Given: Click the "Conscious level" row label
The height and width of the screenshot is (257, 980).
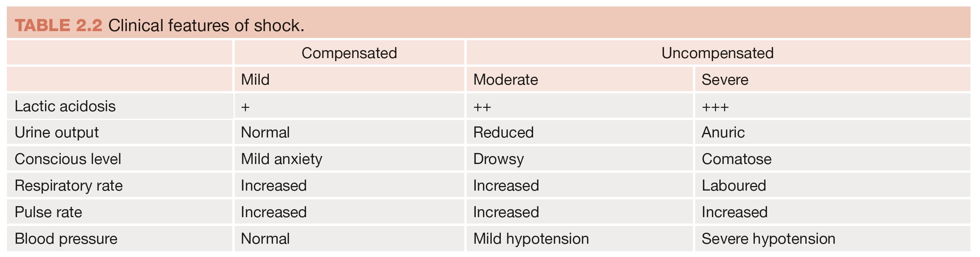Looking at the screenshot, I should 68,159.
